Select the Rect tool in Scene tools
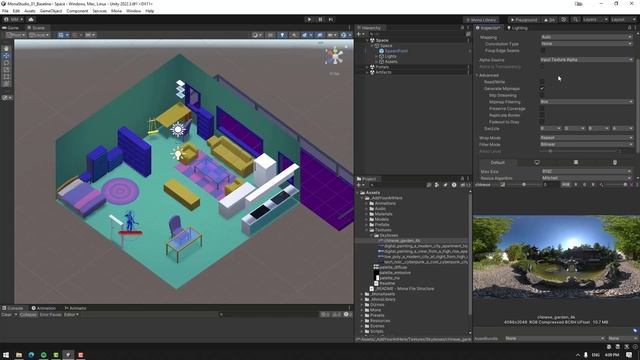 6,76
